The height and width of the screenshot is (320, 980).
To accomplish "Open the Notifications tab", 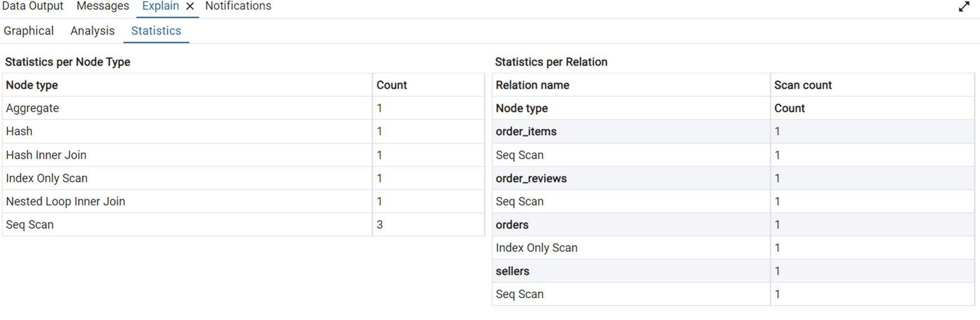I will pos(238,6).
